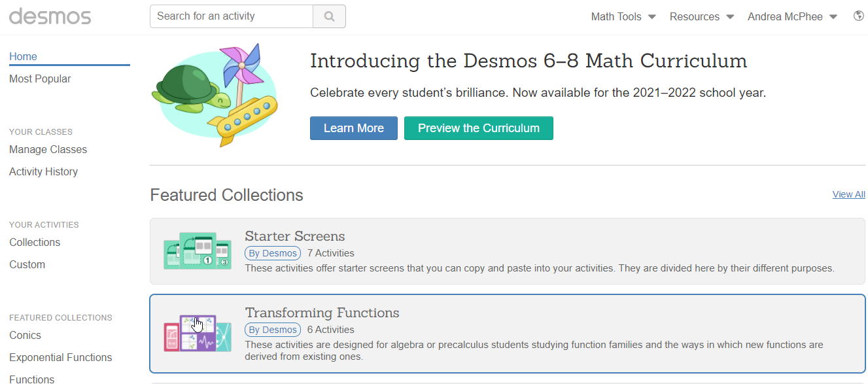Click the turtle pinwheel curriculum illustration
The height and width of the screenshot is (384, 868).
pos(215,95)
